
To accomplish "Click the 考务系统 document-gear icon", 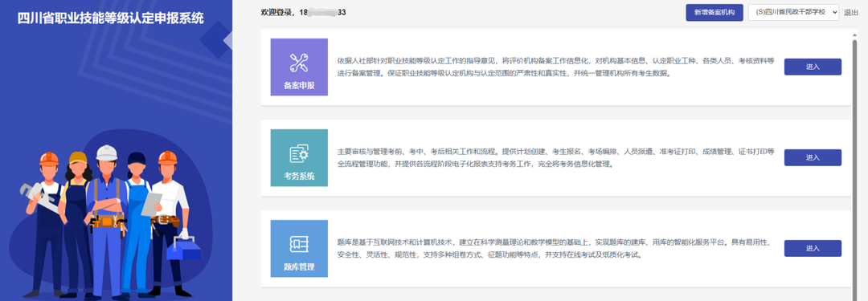I will point(299,153).
